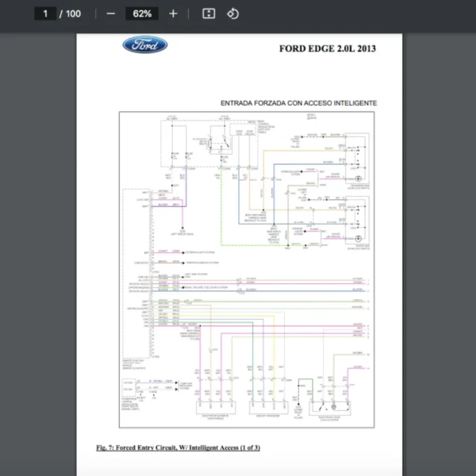Click the bottom left connector box in diagram
Screen dimensions: 476x476
(x=214, y=407)
